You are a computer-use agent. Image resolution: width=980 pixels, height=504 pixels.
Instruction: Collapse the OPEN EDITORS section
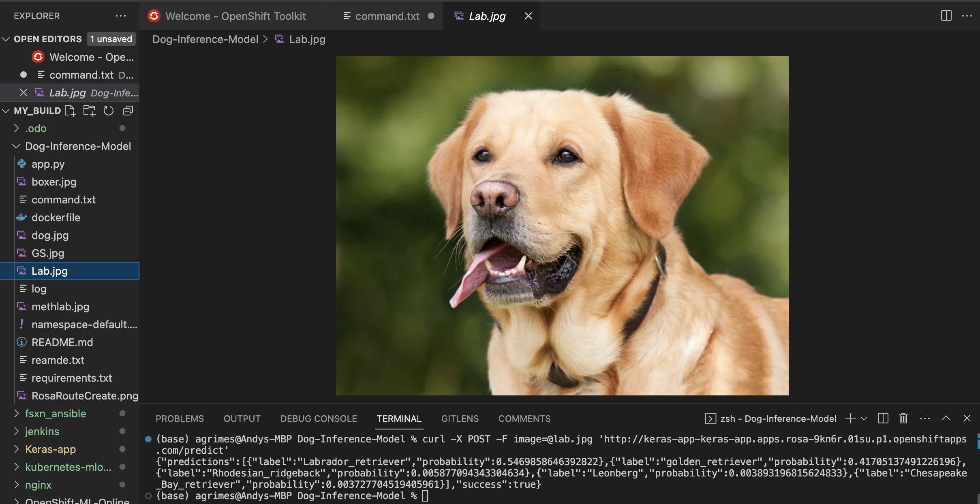tap(6, 39)
